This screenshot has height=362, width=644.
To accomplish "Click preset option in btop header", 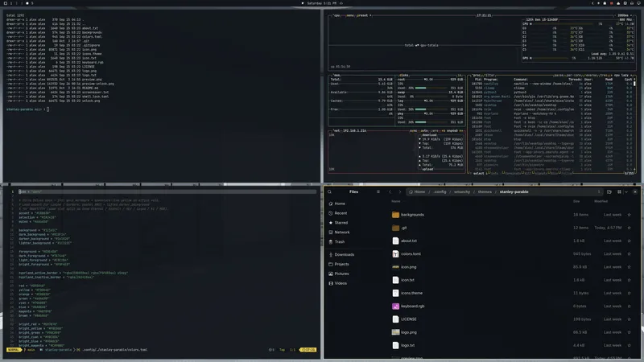I will coord(364,15).
